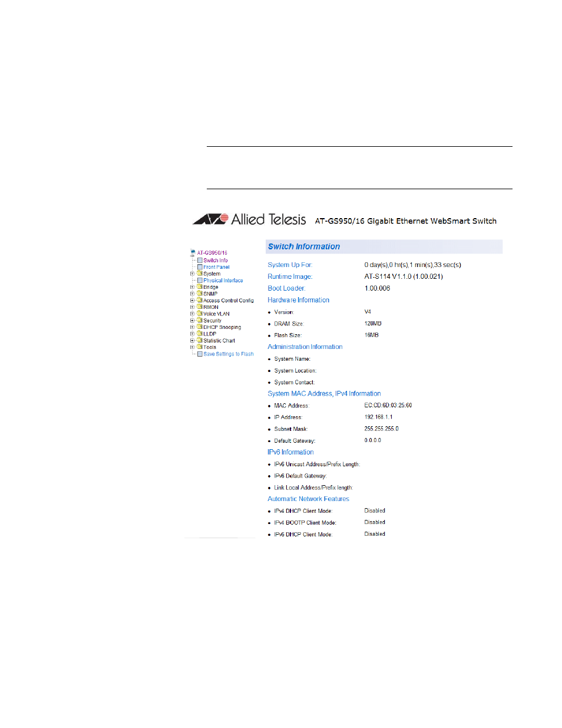This screenshot has height=728, width=562.
Task: Click the Tools folder icon
Action: tap(200, 347)
